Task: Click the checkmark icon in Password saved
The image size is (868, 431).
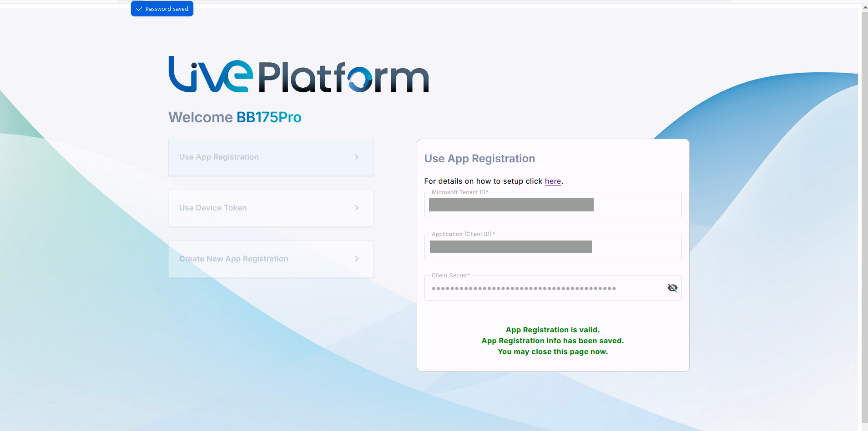Action: pyautogui.click(x=139, y=9)
